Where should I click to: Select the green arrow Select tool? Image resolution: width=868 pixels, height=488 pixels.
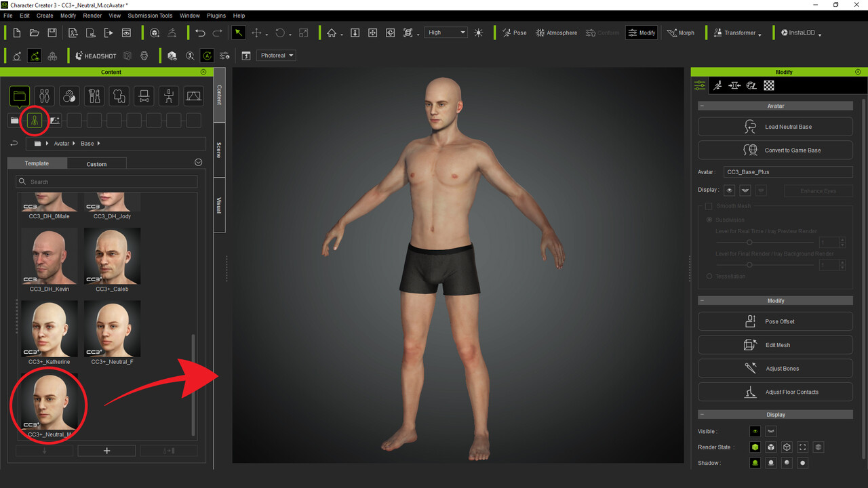coord(239,33)
